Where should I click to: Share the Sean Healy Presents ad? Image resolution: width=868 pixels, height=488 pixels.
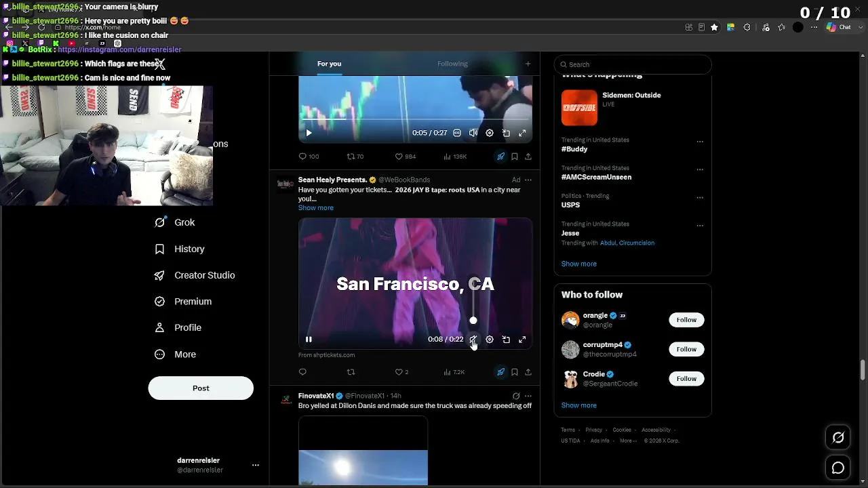[528, 372]
